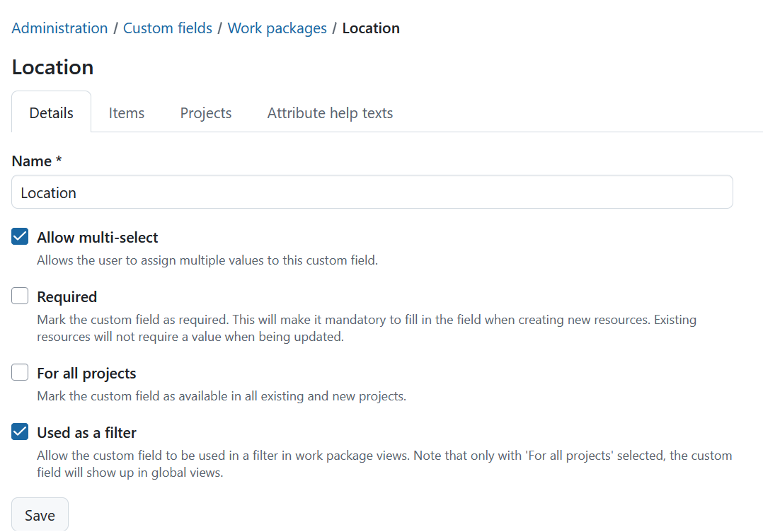Click inside the Name input field
Screen dimensions: 763x532
point(283,192)
